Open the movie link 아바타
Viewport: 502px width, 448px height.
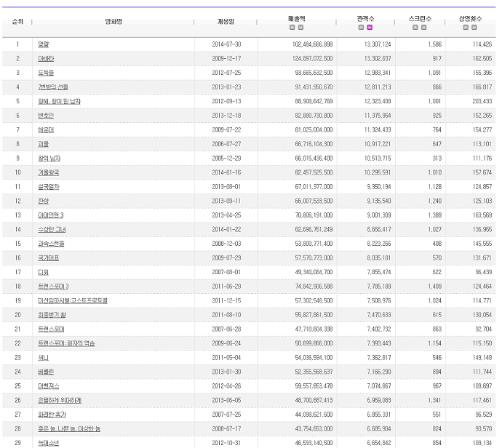[x=46, y=59]
